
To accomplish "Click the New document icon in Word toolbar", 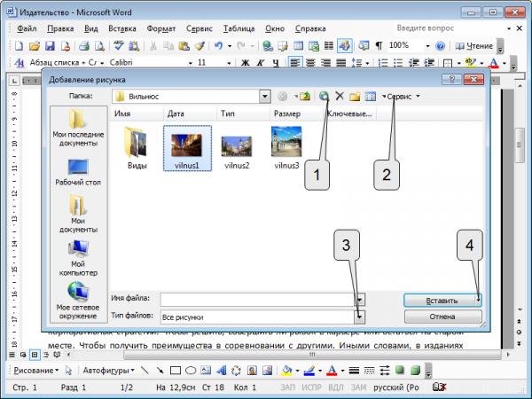I will (19, 46).
